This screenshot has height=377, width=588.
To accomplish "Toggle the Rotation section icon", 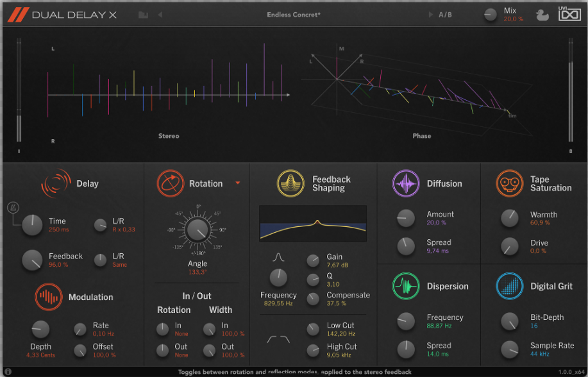I will tap(171, 183).
